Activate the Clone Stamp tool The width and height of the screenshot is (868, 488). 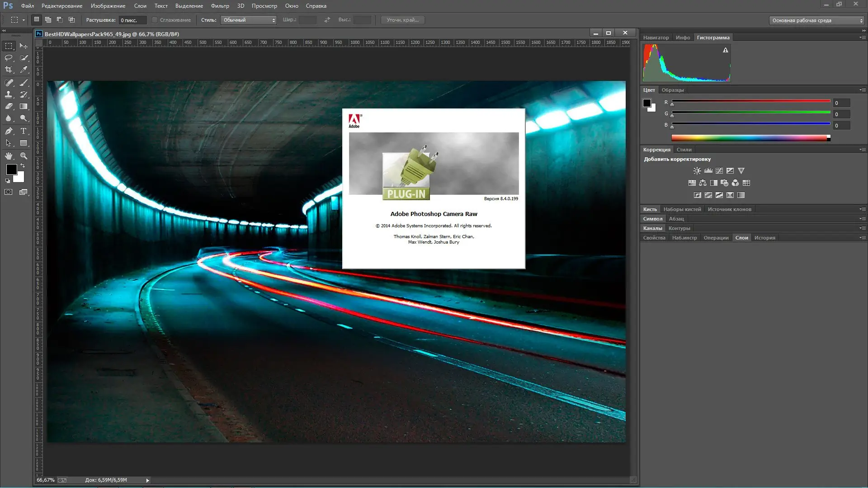(x=9, y=95)
